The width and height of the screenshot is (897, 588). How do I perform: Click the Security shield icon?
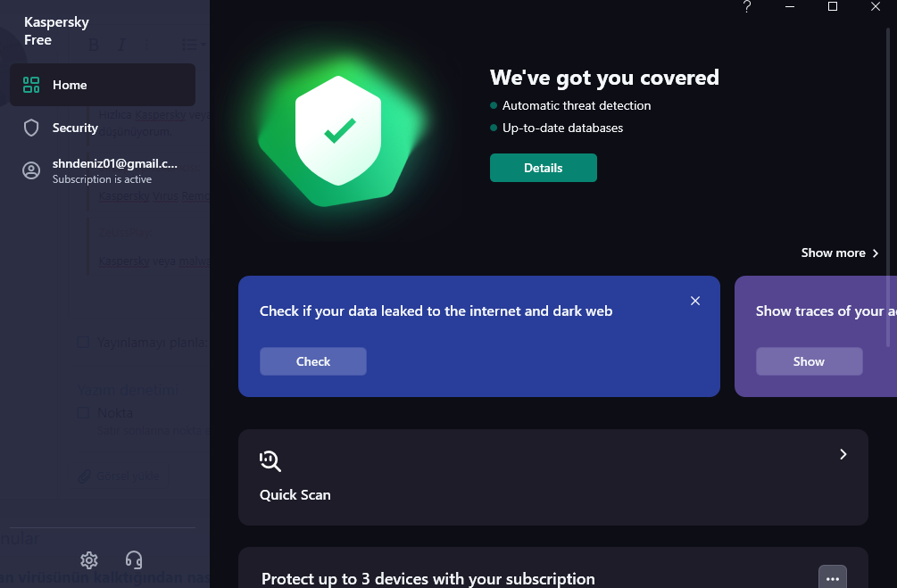[x=31, y=128]
